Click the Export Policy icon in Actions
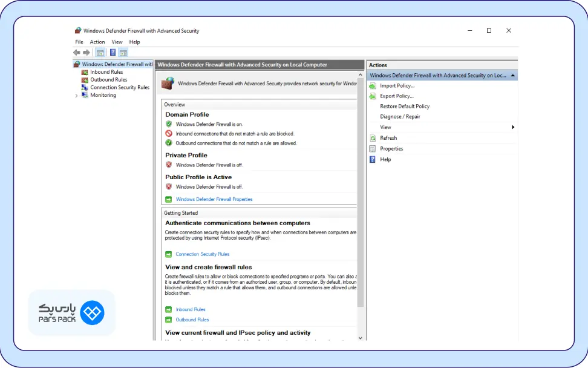This screenshot has width=588, height=368. pyautogui.click(x=373, y=96)
